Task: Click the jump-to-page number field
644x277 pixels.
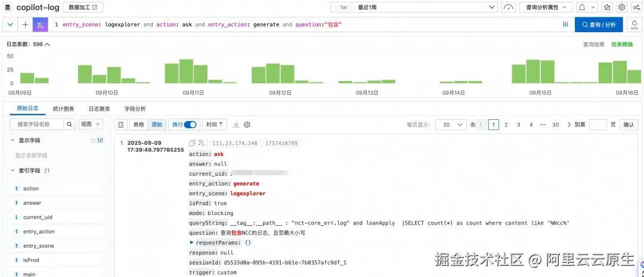Action: pyautogui.click(x=597, y=125)
